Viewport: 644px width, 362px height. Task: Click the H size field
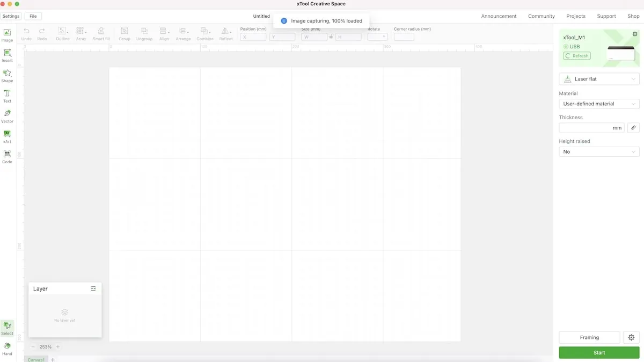click(x=348, y=37)
